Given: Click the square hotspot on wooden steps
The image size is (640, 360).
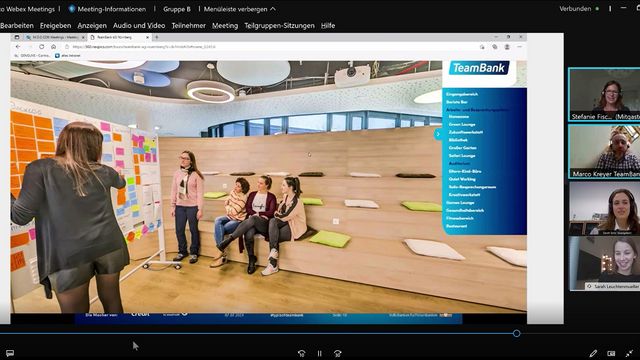Looking at the screenshot, I should tap(336, 221).
